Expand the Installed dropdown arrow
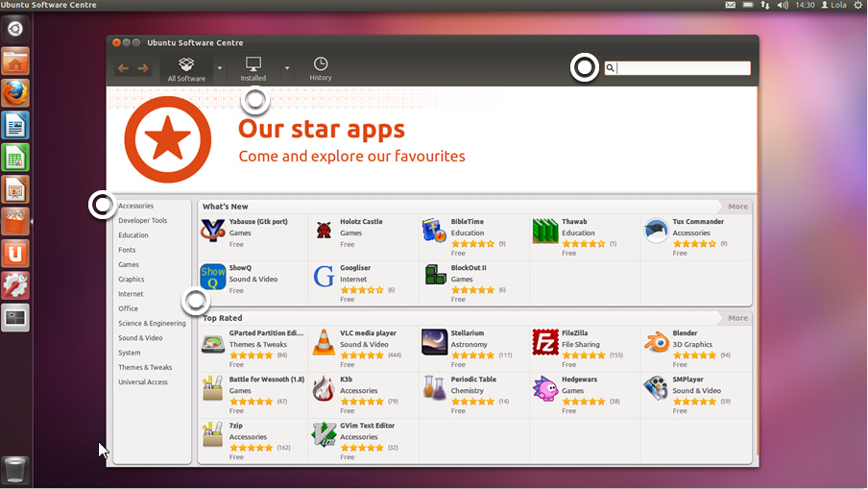868x490 pixels. click(287, 68)
